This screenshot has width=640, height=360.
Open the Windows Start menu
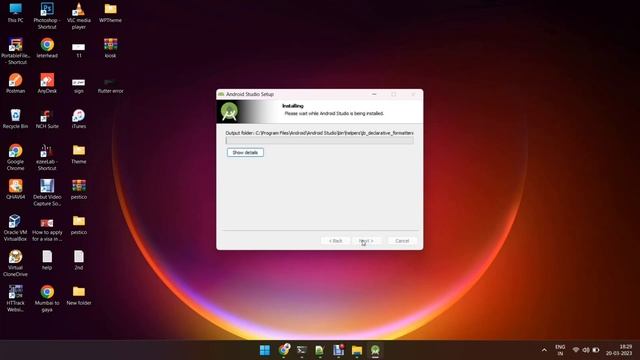(x=265, y=350)
